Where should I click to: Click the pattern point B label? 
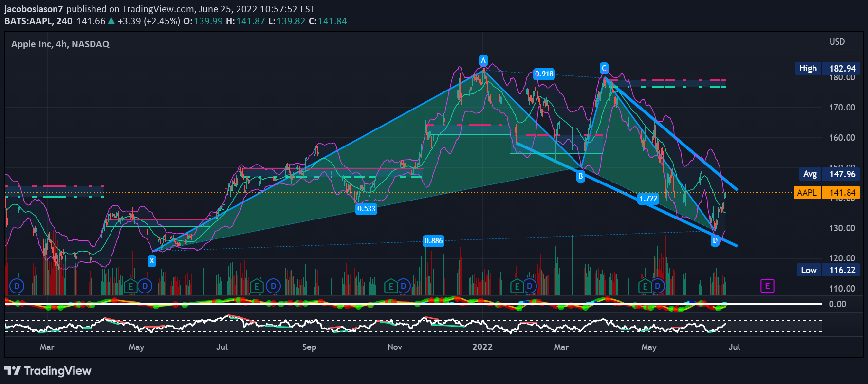[580, 176]
